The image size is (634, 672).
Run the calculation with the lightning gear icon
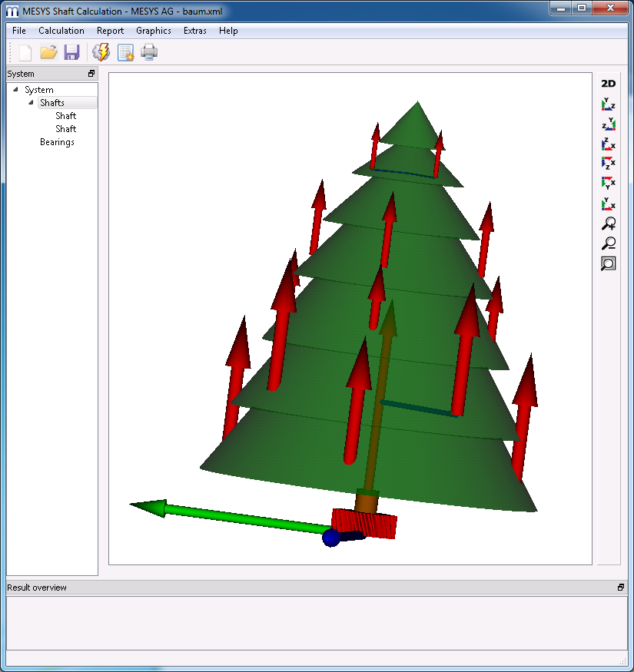101,52
